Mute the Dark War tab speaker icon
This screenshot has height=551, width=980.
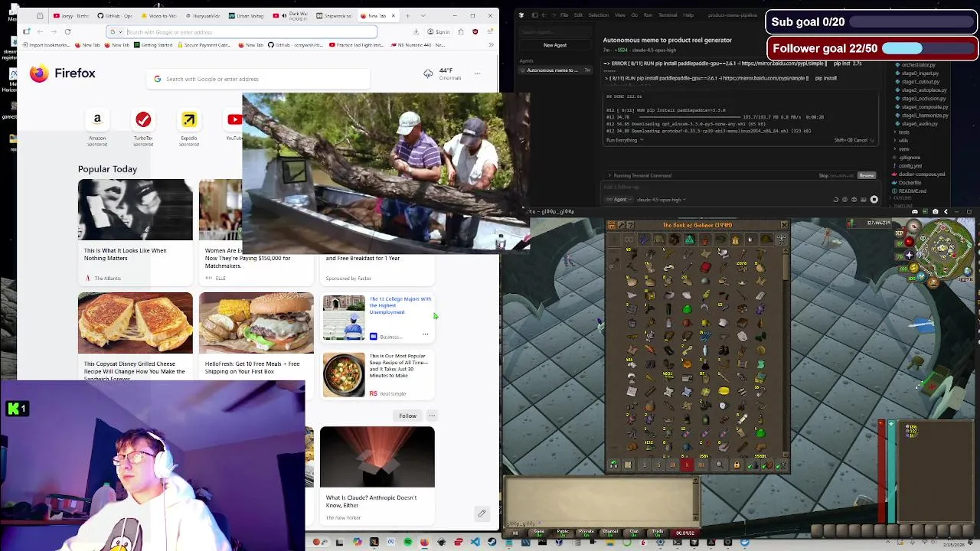[284, 15]
